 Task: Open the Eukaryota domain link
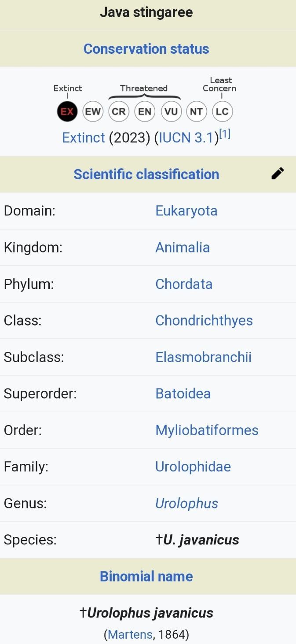186,211
